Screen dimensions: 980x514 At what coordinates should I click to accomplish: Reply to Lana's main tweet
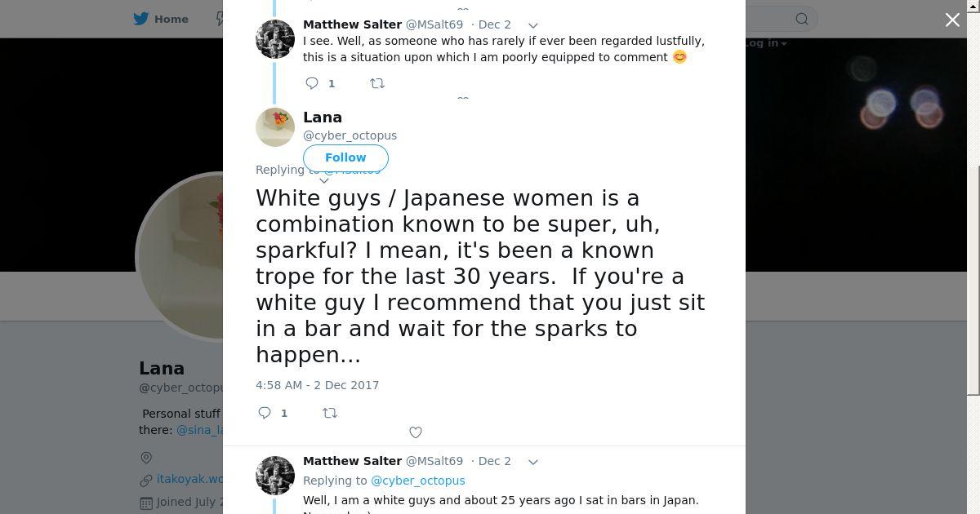point(265,413)
